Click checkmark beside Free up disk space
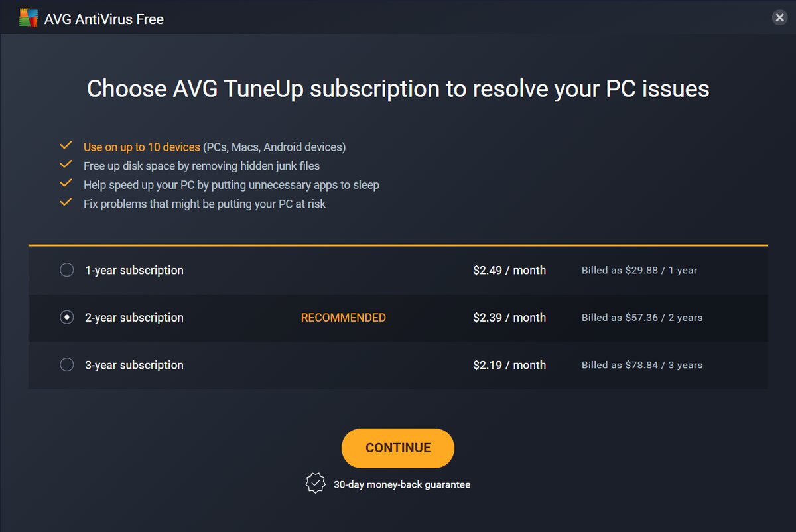This screenshot has height=532, width=796. tap(66, 165)
